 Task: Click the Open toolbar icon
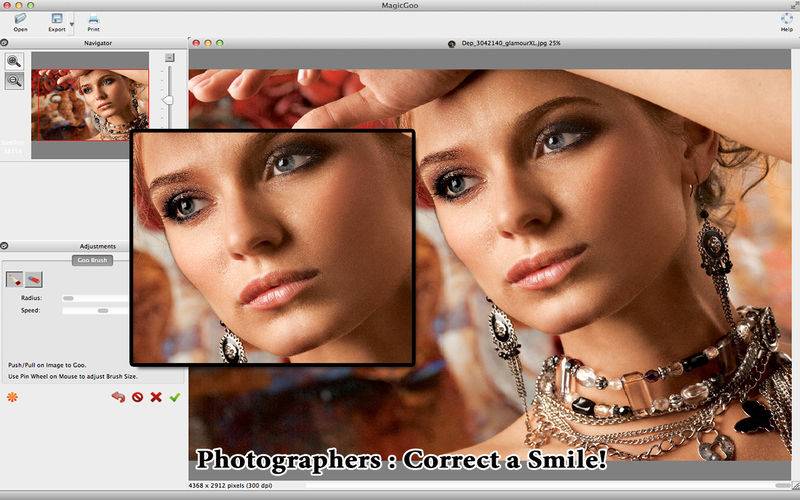click(x=20, y=19)
